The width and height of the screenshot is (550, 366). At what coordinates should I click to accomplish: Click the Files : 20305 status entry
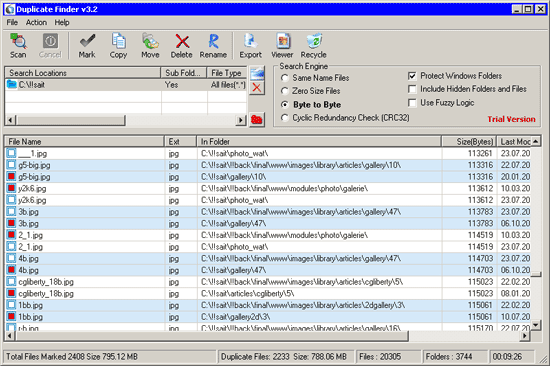click(380, 357)
